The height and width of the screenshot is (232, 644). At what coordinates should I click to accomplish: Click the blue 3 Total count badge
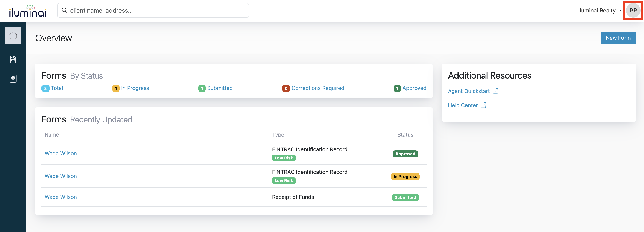pyautogui.click(x=45, y=88)
